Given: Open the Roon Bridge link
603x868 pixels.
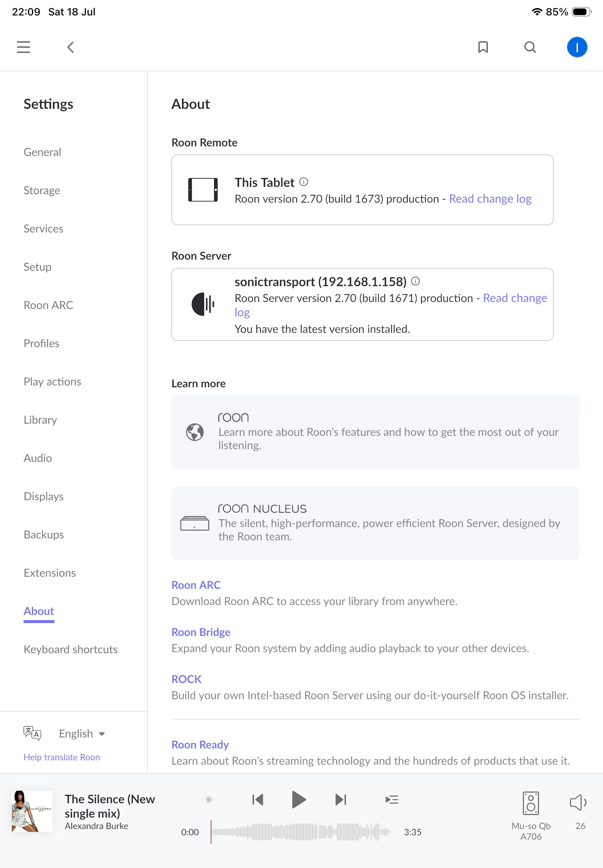Looking at the screenshot, I should (201, 632).
